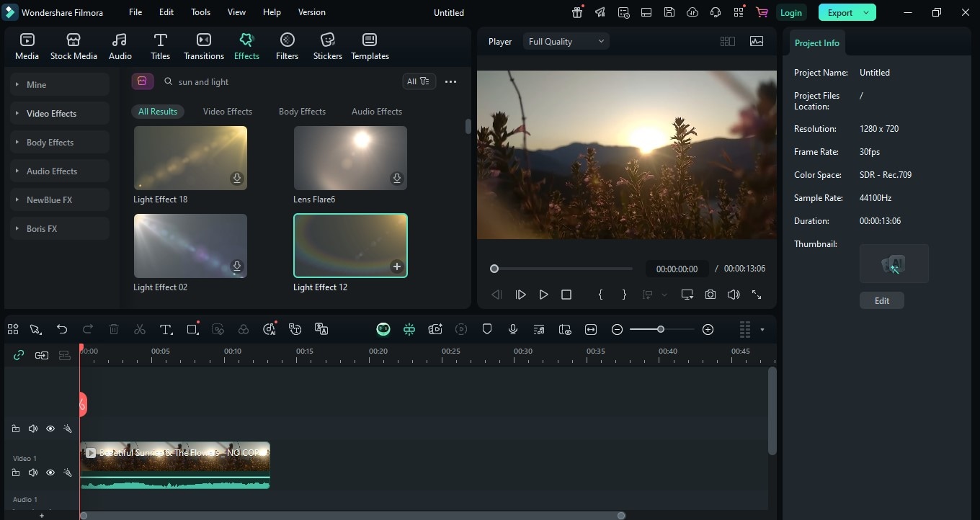The image size is (980, 520).
Task: Step forward one frame in player
Action: coord(520,295)
